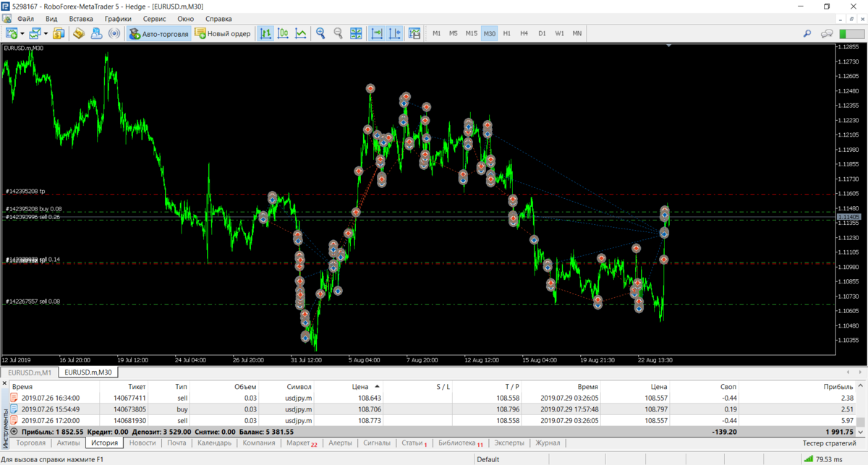Select the W1 timeframe
868x465 pixels.
(x=560, y=33)
